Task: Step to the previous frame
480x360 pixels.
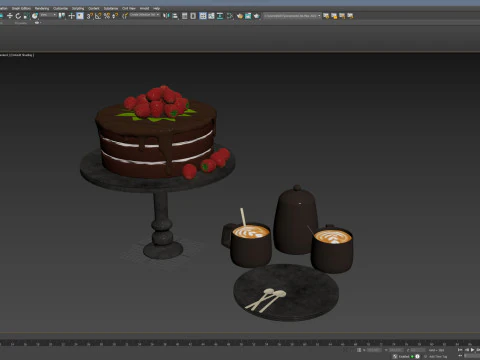Action: click(x=467, y=350)
